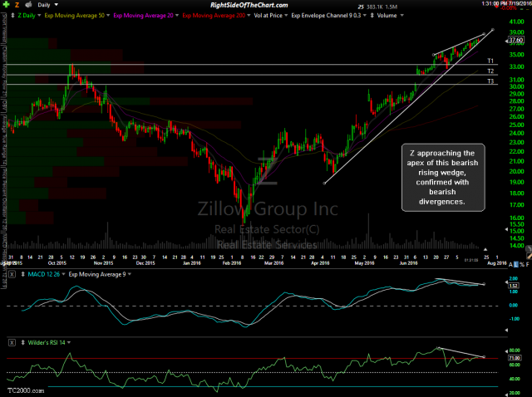Open the MACD 12 26 dropdown arrow
The width and height of the screenshot is (532, 397).
click(x=63, y=274)
